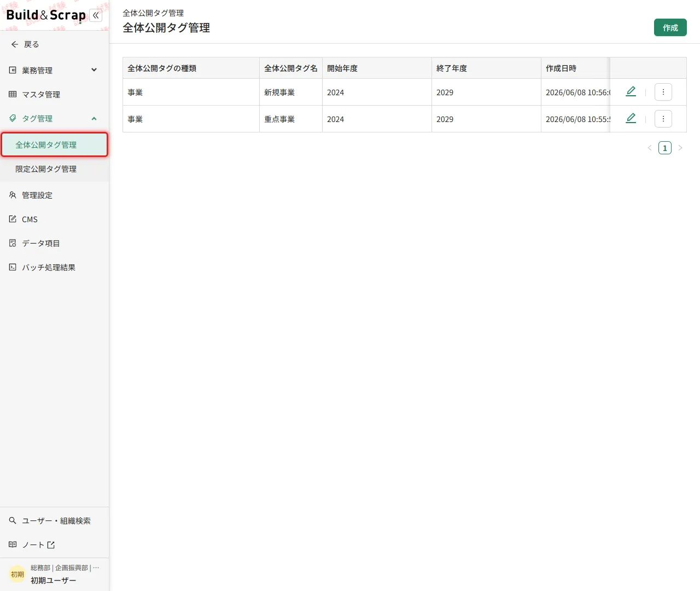Click the green 作成 button
This screenshot has width=700, height=591.
pos(670,28)
